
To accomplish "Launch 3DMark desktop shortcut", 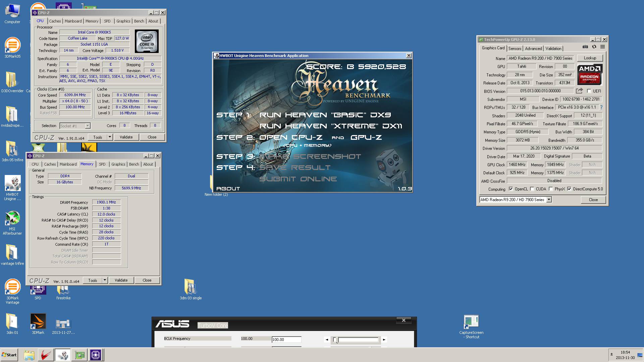I will click(x=38, y=324).
